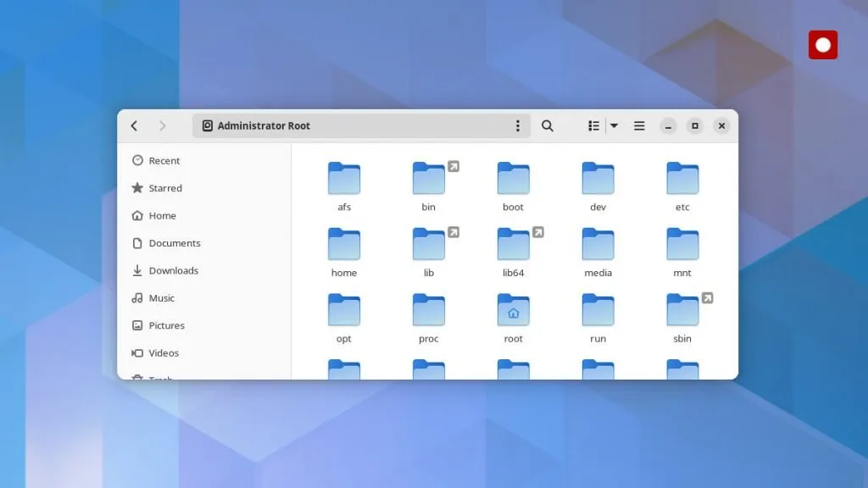
Task: Click the forward navigation arrow
Action: 162,125
